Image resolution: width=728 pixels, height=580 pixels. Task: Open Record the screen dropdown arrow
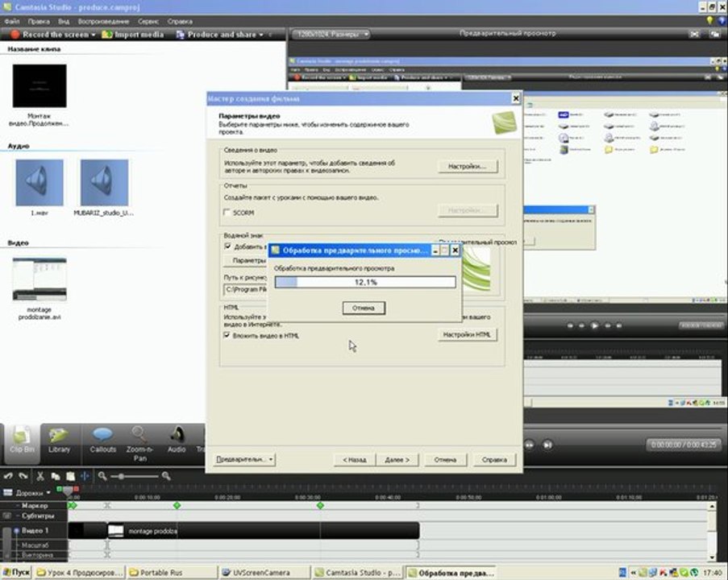pyautogui.click(x=94, y=35)
